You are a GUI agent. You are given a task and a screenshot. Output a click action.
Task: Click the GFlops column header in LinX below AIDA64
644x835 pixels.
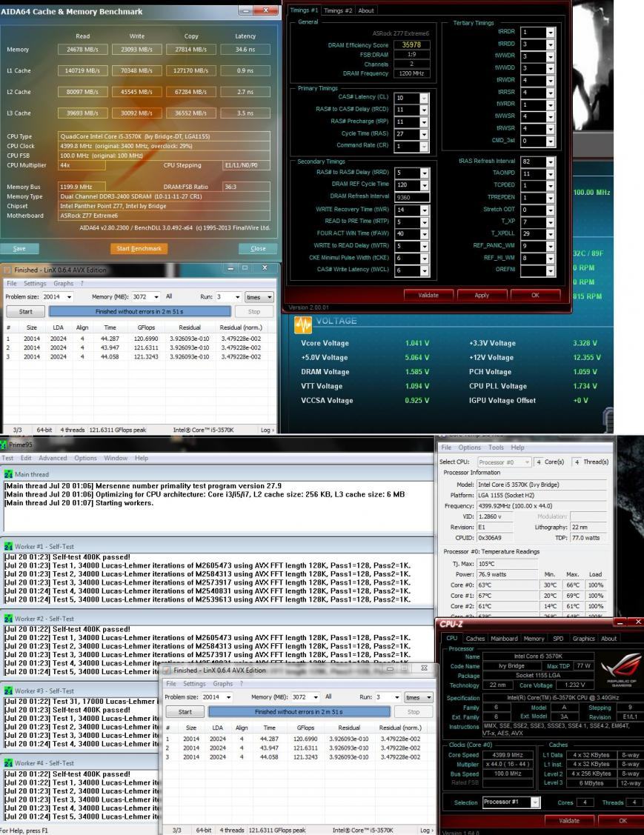146,327
